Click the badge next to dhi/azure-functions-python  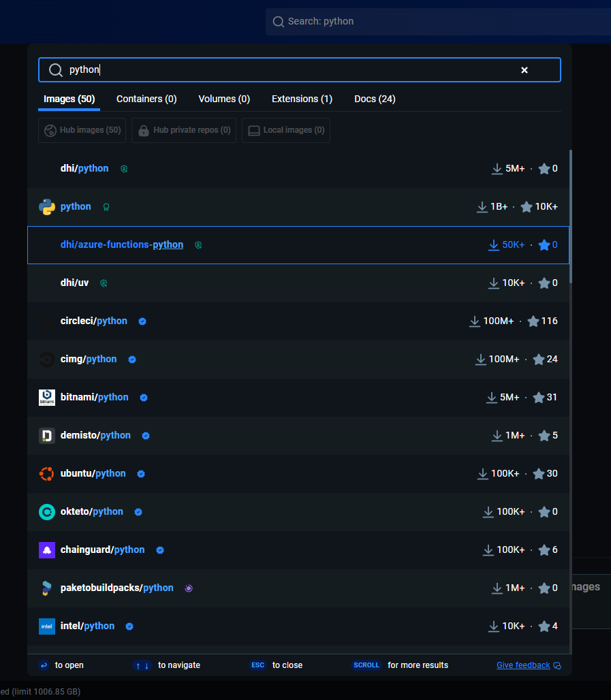(x=198, y=245)
